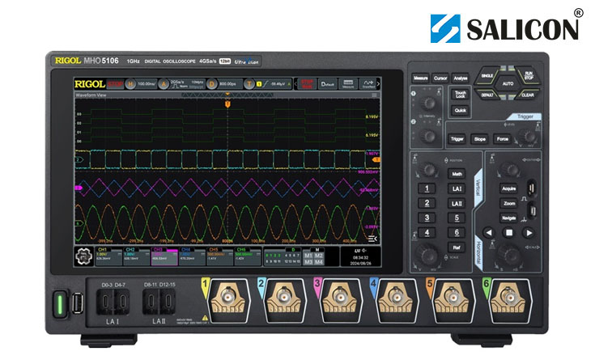Tap the on-screen Default icon

[326, 83]
